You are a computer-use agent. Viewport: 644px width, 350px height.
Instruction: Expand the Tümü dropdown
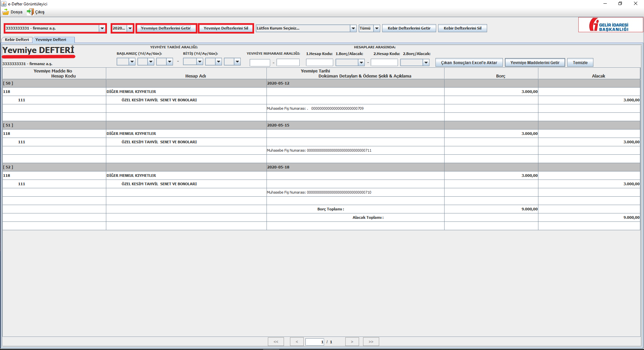click(376, 29)
